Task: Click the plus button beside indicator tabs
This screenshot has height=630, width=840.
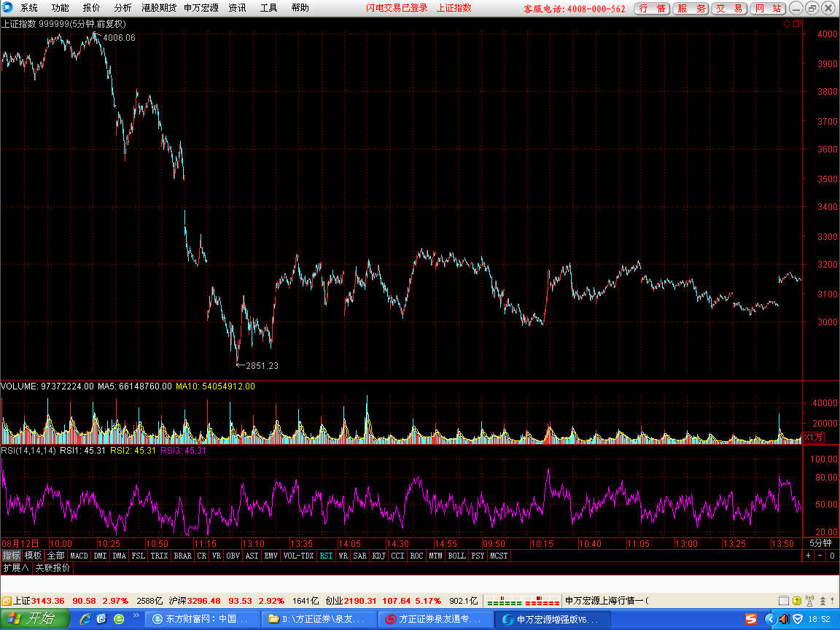Action: tap(809, 556)
